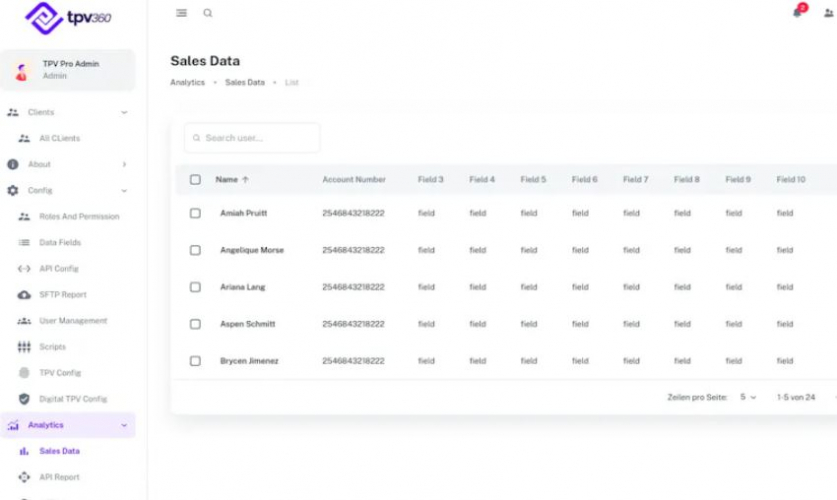Click the About info icon
Image resolution: width=837 pixels, height=500 pixels.
[x=13, y=164]
